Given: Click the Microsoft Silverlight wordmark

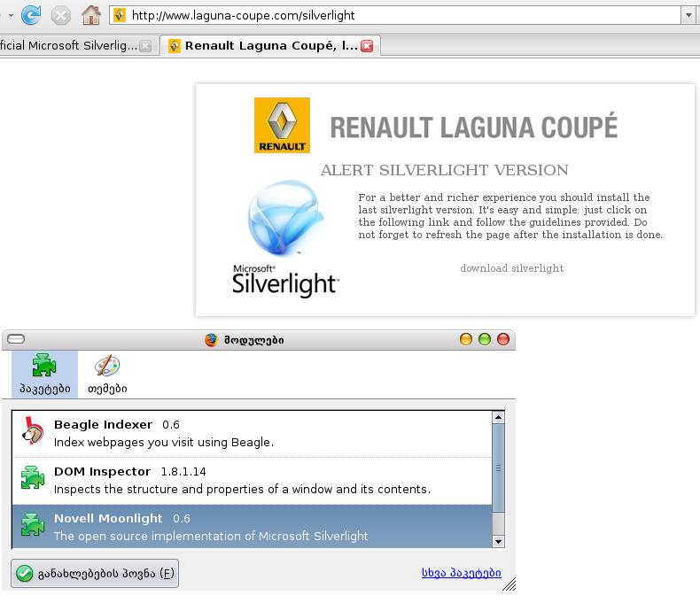Looking at the screenshot, I should [285, 281].
